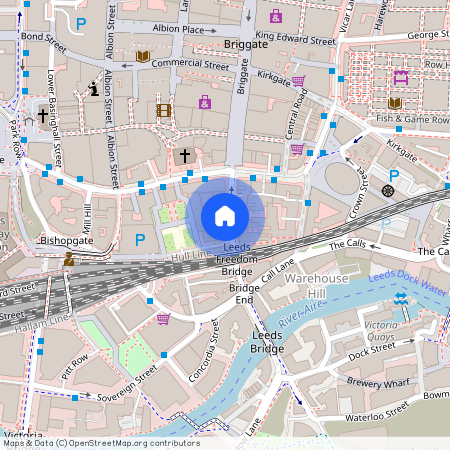Select bus stop square on Sovereign Street arrow
The height and width of the screenshot is (450, 450).
pyautogui.click(x=75, y=398)
